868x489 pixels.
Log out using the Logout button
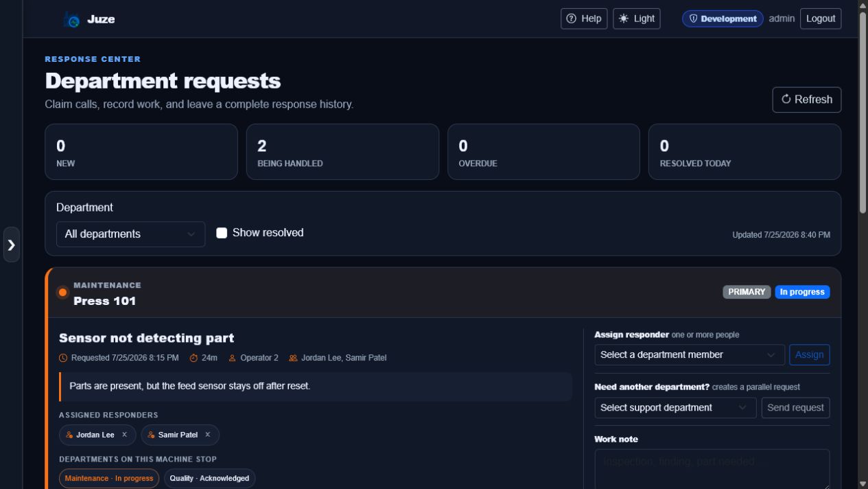click(821, 19)
